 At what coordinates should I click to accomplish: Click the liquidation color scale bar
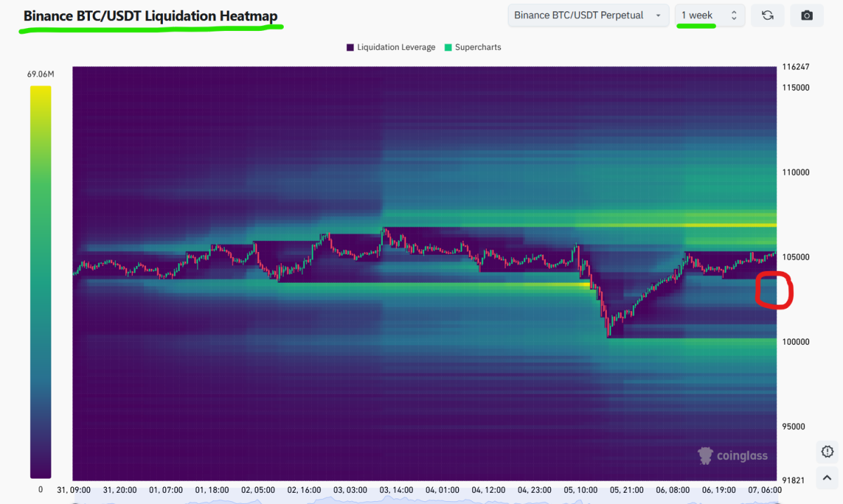[41, 282]
